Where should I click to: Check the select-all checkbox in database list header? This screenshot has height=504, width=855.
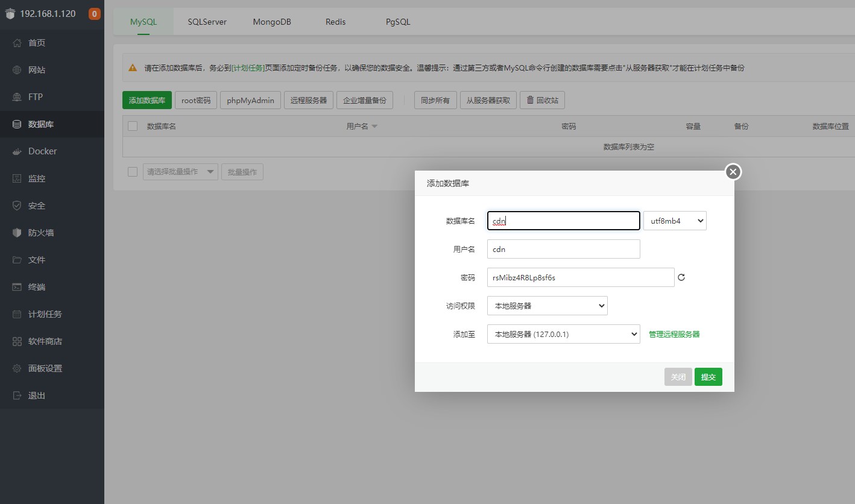pyautogui.click(x=133, y=126)
